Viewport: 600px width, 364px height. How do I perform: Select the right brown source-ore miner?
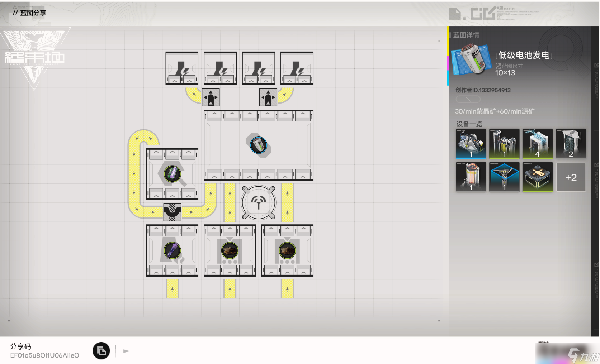(x=287, y=250)
